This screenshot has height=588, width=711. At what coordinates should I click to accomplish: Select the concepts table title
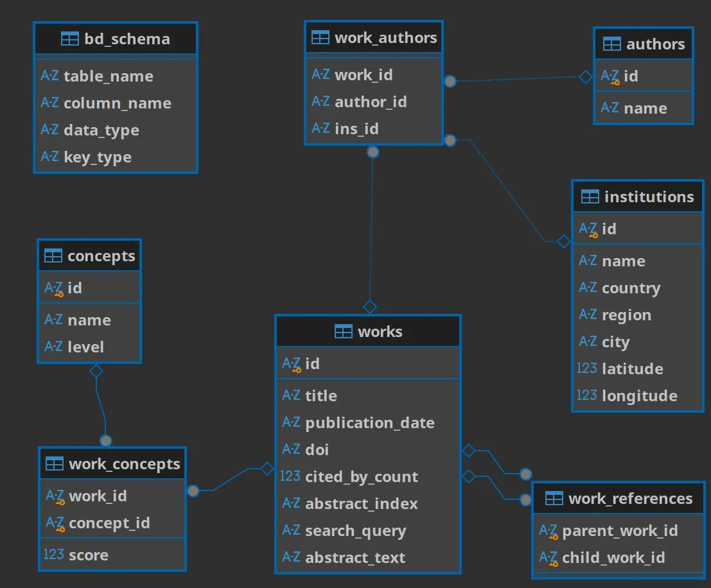(x=101, y=256)
